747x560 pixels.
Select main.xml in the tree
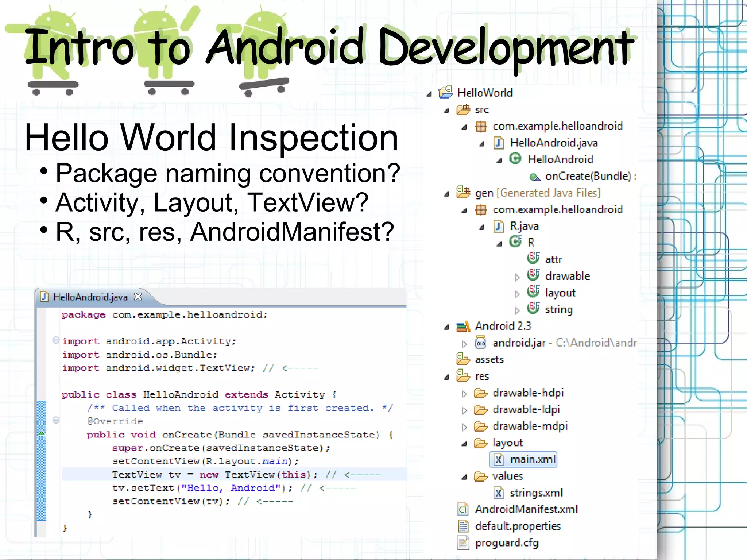[x=523, y=459]
